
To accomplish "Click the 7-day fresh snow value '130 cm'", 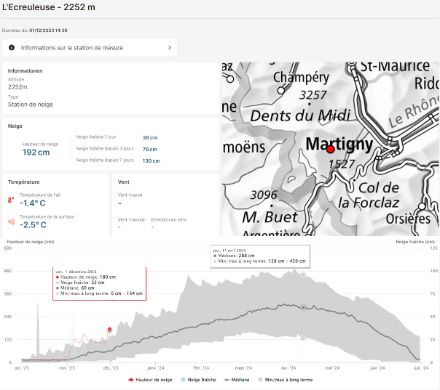I will [x=151, y=161].
